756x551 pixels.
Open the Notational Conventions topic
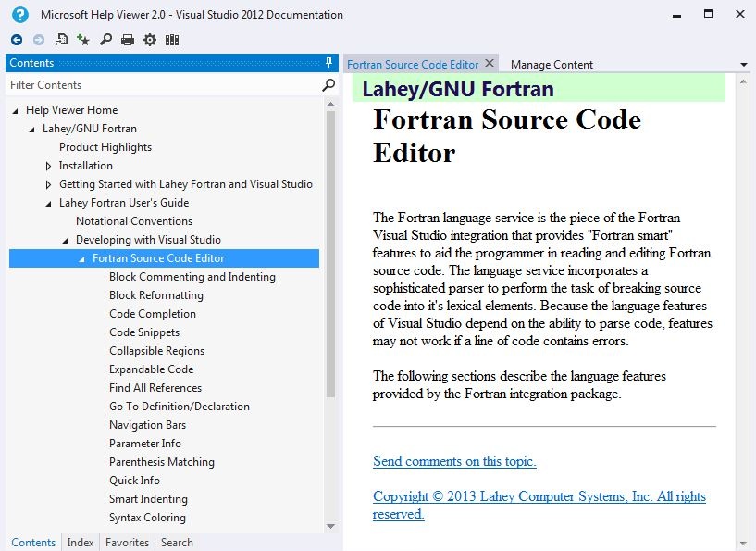[x=134, y=221]
